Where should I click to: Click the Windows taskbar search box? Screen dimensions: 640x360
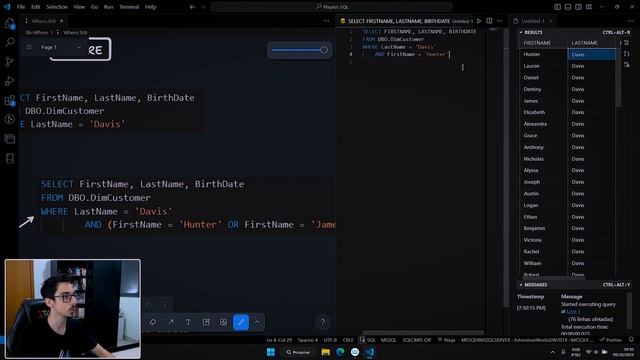[298, 352]
